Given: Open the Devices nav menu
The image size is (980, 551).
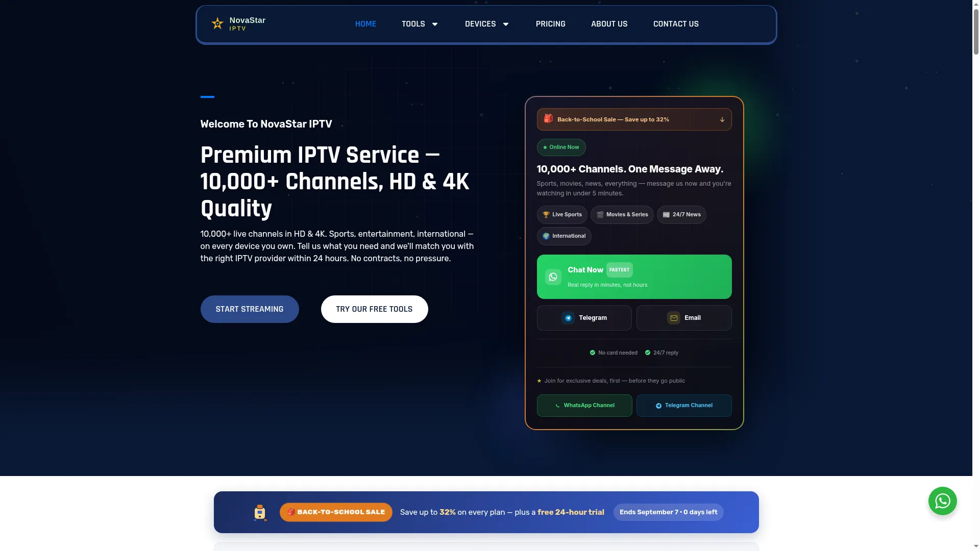Looking at the screenshot, I should (x=480, y=24).
